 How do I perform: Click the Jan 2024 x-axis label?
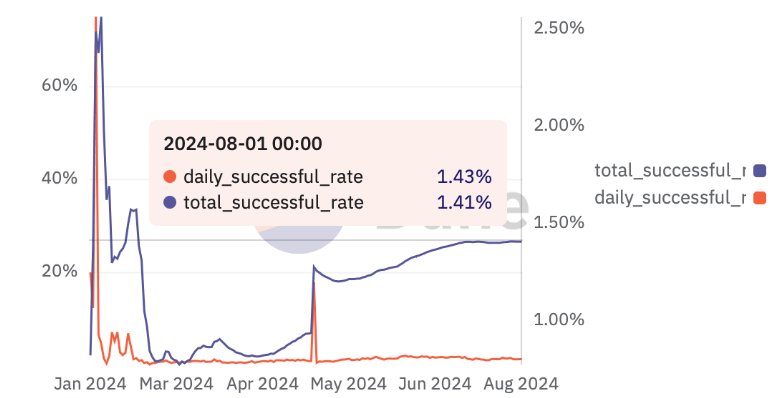click(x=90, y=384)
